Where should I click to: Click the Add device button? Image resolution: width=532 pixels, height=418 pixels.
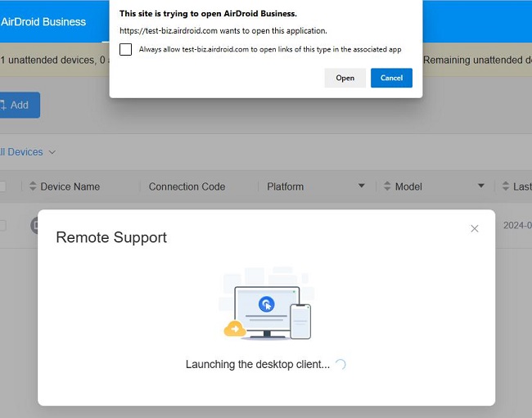coord(19,105)
